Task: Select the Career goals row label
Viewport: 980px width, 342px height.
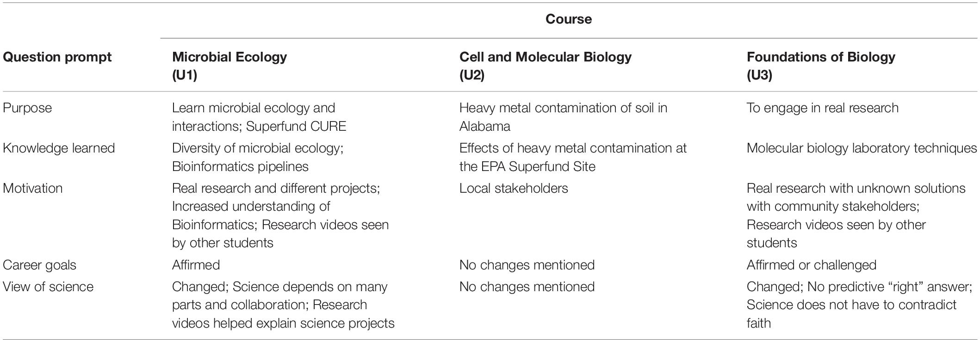Action: (39, 265)
